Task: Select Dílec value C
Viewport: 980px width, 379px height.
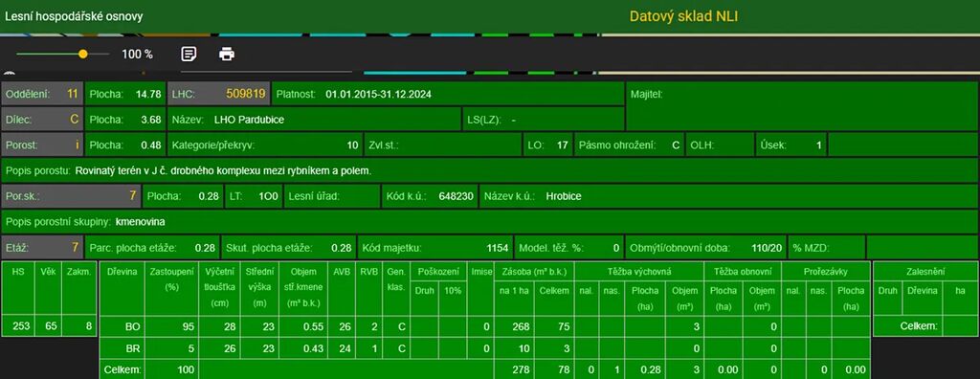Action: pyautogui.click(x=75, y=120)
